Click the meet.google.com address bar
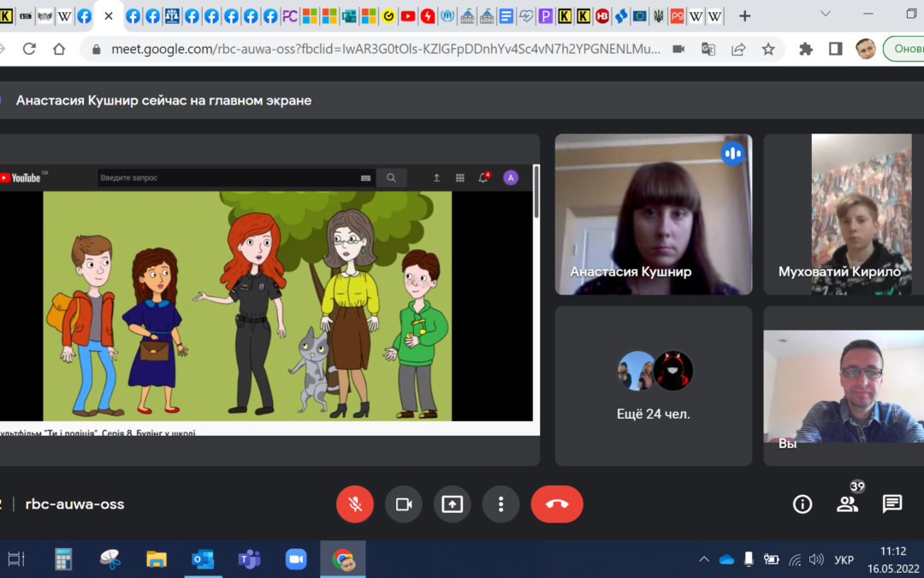This screenshot has height=578, width=924. pyautogui.click(x=385, y=50)
